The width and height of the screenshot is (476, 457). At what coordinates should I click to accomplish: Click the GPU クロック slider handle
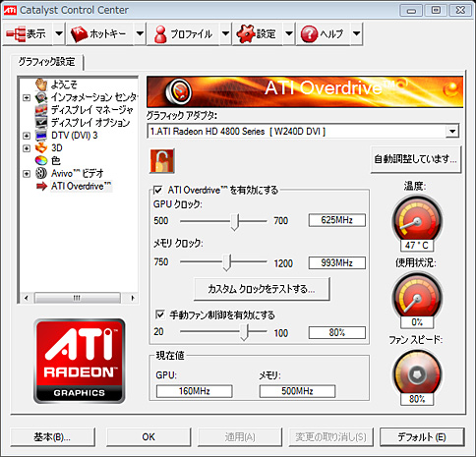pyautogui.click(x=235, y=222)
